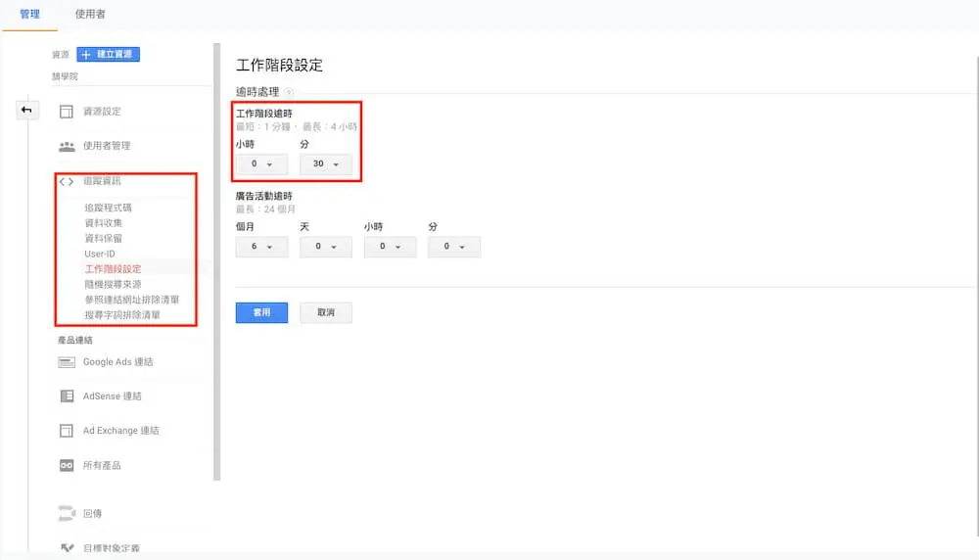The image size is (979, 560).
Task: Click the 產品連結 section header
Action: 75,341
